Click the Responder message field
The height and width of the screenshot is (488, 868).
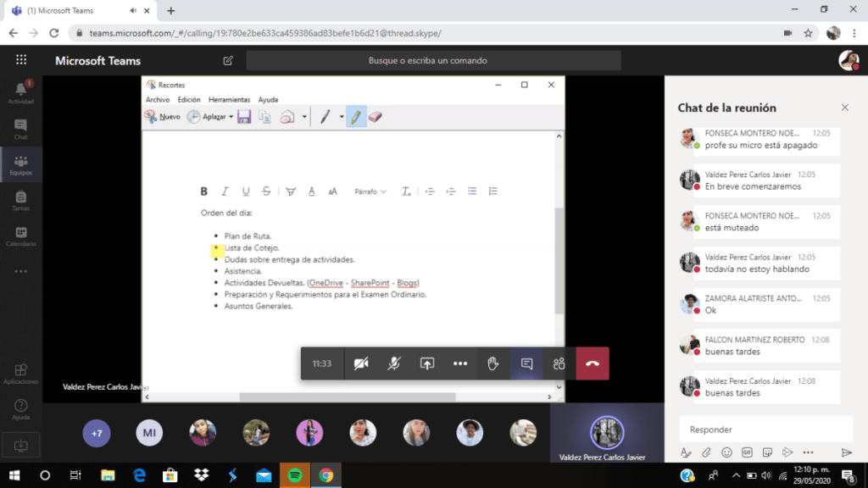[763, 430]
